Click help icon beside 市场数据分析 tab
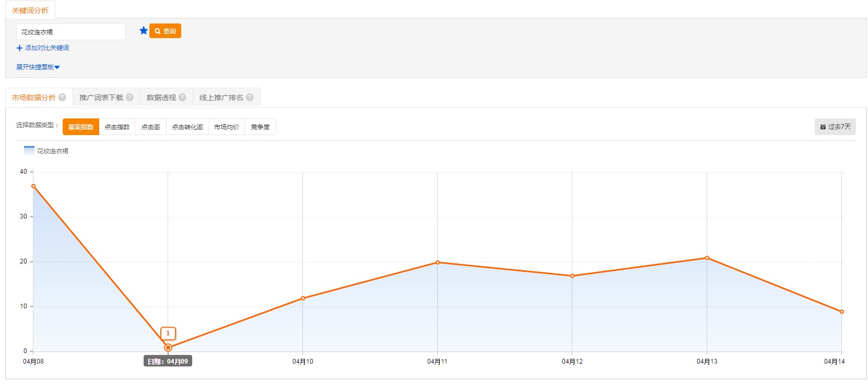The width and height of the screenshot is (868, 386). point(62,98)
